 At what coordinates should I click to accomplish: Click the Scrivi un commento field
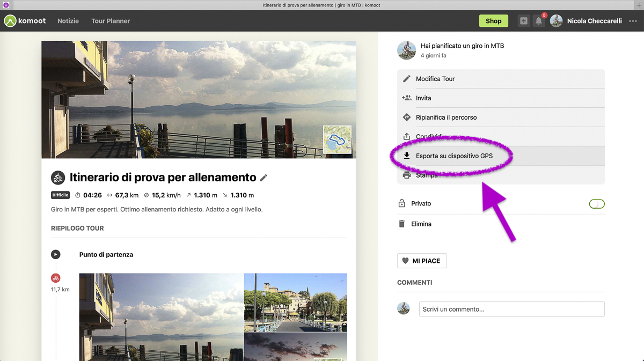pyautogui.click(x=511, y=309)
